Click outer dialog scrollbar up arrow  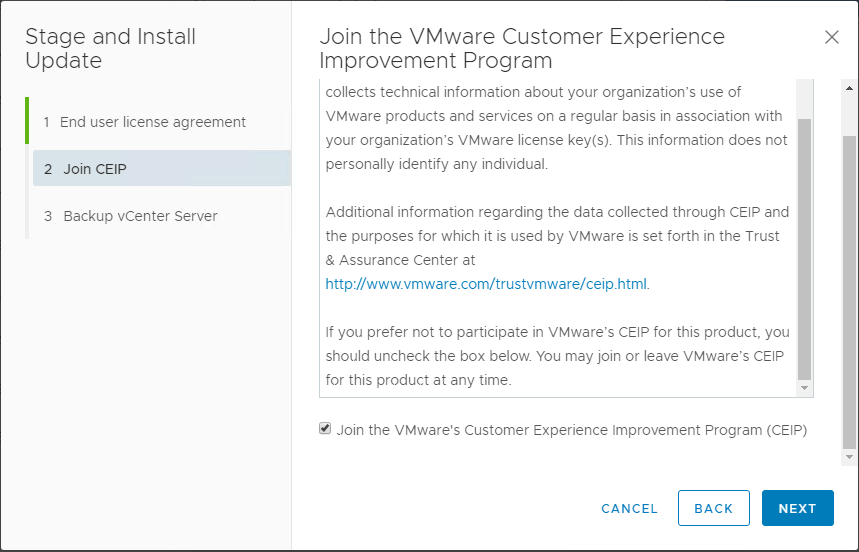tap(849, 87)
